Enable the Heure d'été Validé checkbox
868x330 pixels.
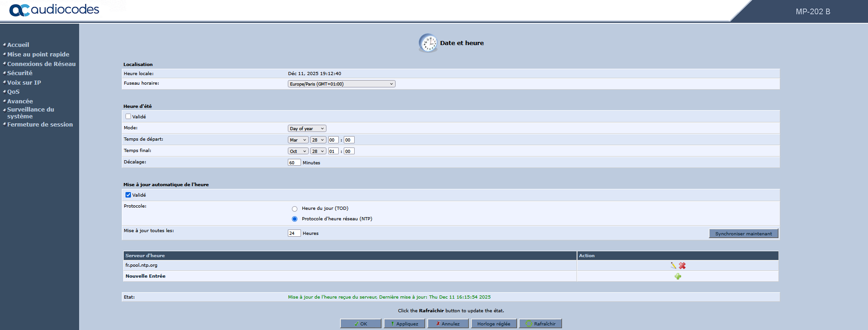[128, 117]
